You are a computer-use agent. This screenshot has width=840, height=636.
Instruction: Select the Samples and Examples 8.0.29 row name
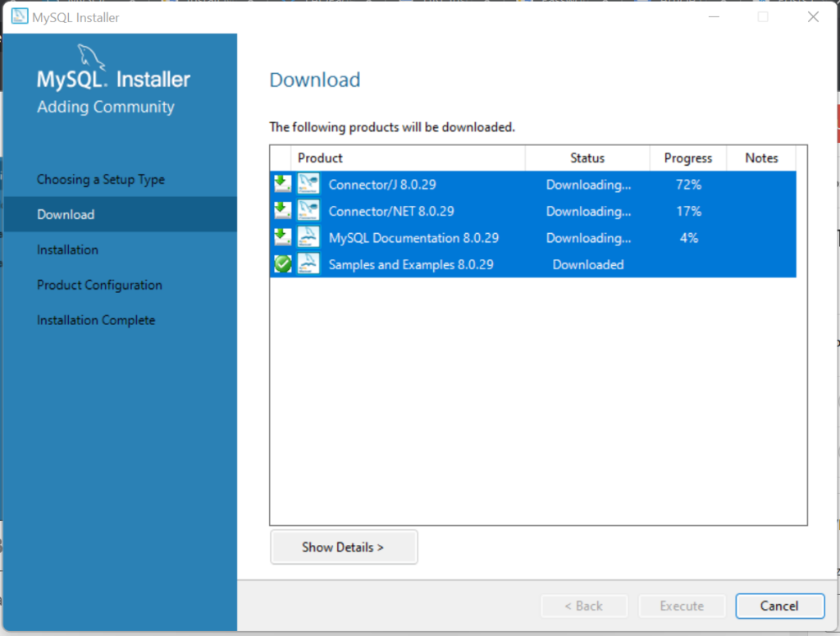[x=411, y=265]
